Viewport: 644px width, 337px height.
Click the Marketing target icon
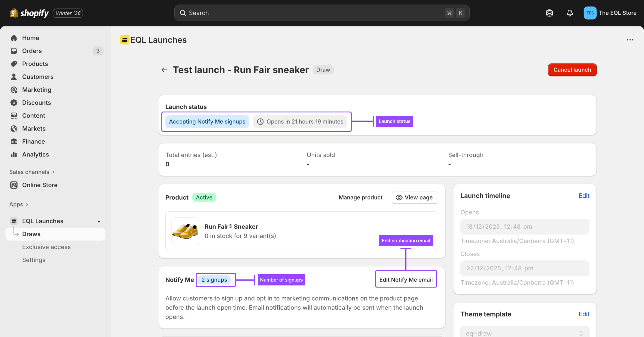[14, 90]
